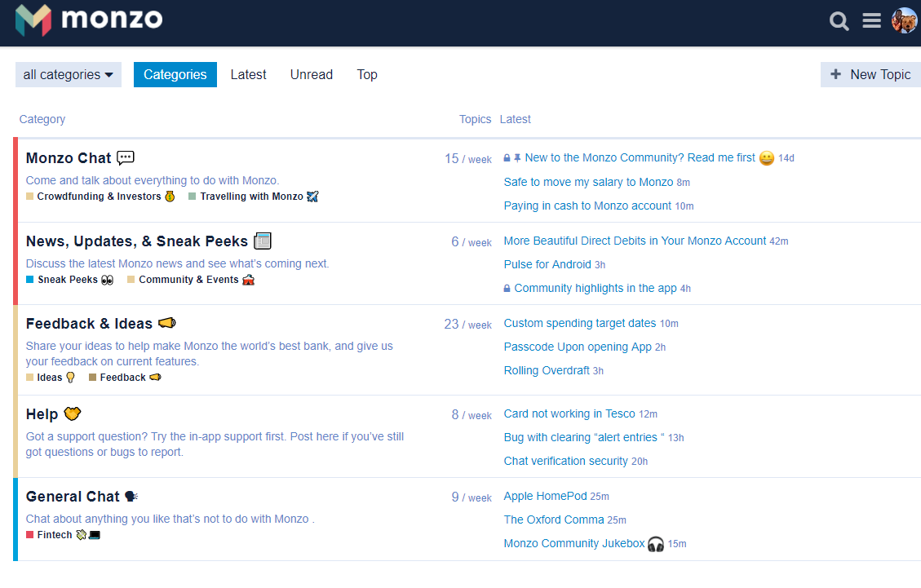Open the Community & Events subcategory
921x588 pixels.
click(x=188, y=280)
